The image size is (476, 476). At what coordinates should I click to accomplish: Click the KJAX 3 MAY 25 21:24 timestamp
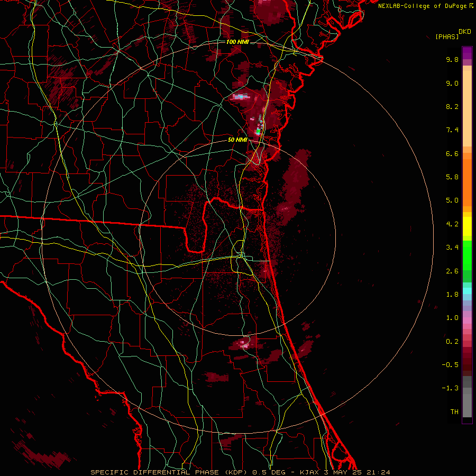345,472
